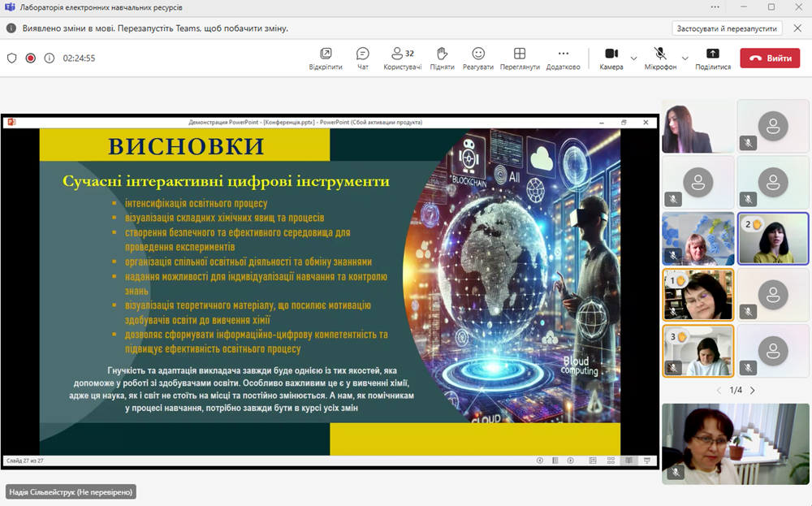
Task: Show the participants list (Користувачі)
Action: (398, 57)
